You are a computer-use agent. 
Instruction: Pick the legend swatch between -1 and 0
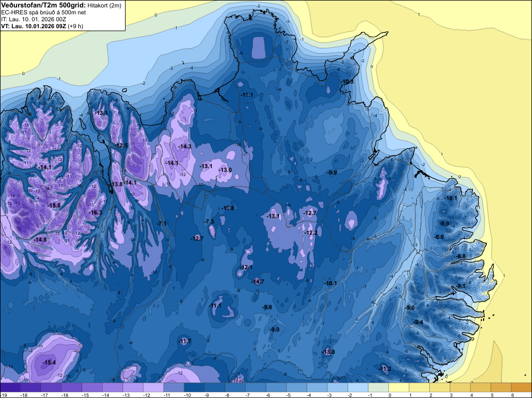(378, 387)
